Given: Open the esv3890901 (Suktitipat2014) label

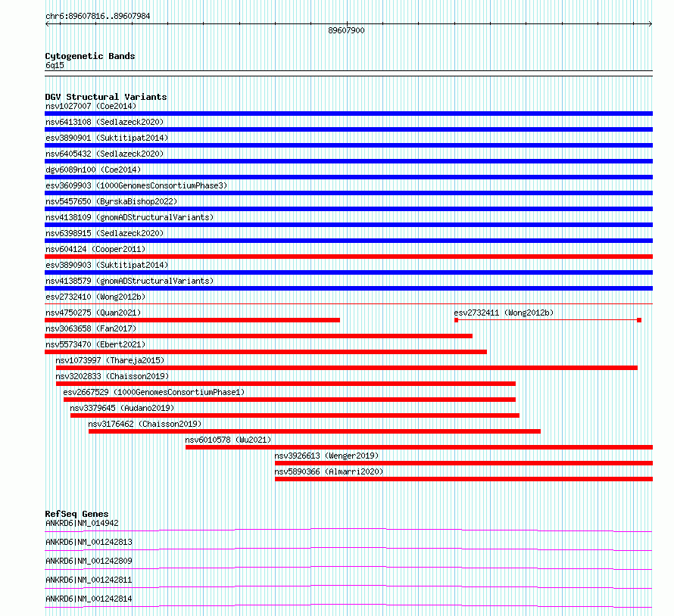Looking at the screenshot, I should click(107, 138).
